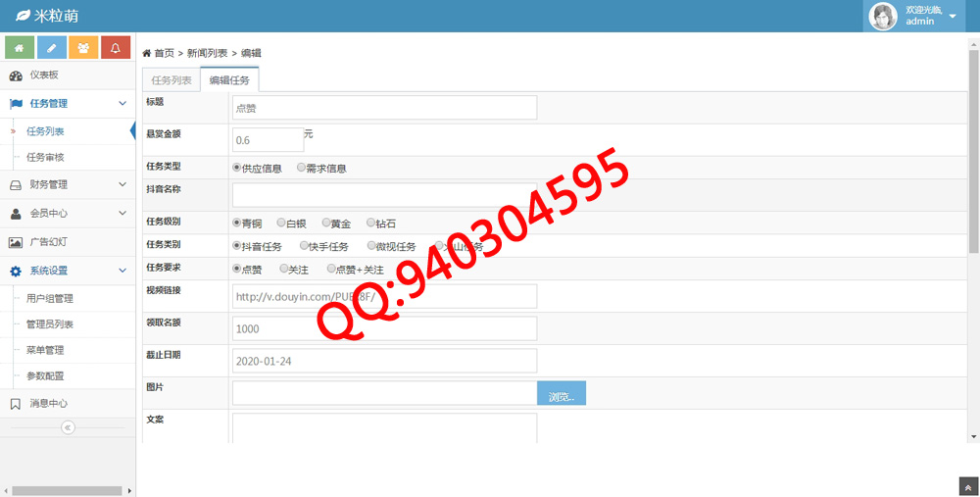Click the orange users group icon button
This screenshot has height=497, width=980.
[x=83, y=47]
